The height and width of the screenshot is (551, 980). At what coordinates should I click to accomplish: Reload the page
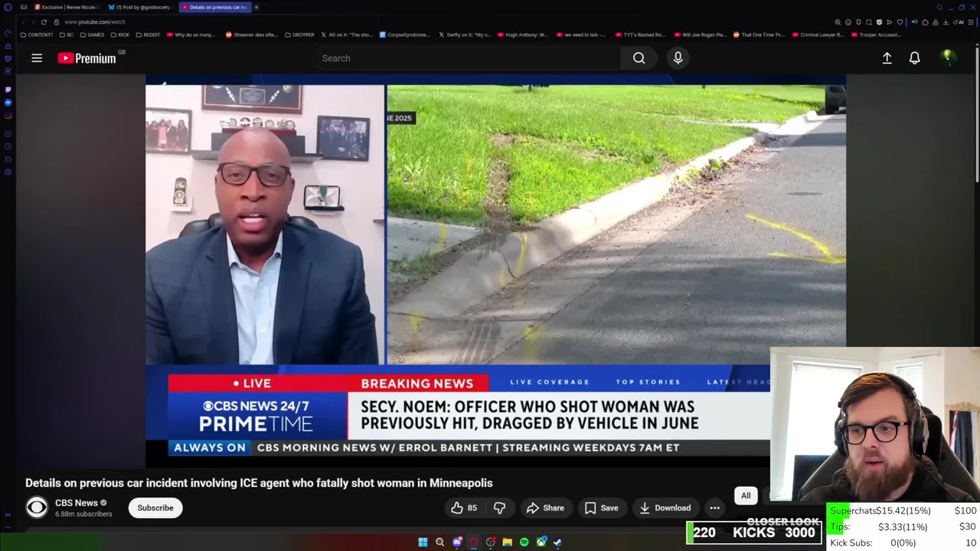pyautogui.click(x=44, y=22)
